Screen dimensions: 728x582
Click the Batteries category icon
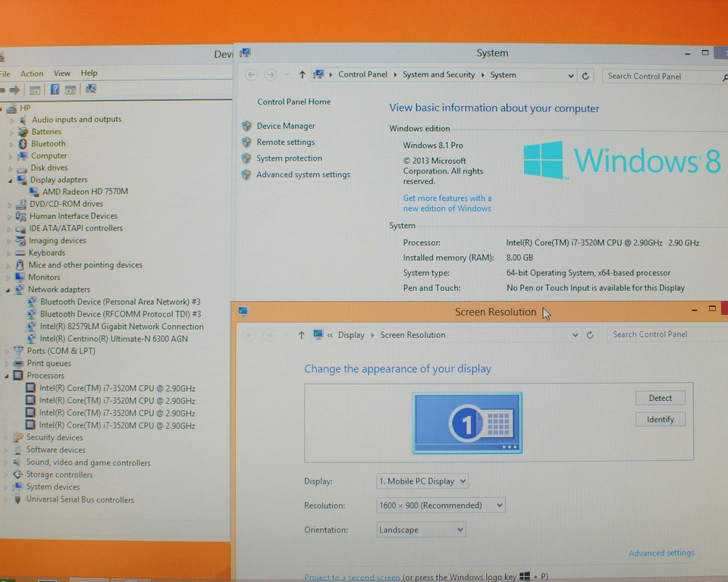pos(23,132)
